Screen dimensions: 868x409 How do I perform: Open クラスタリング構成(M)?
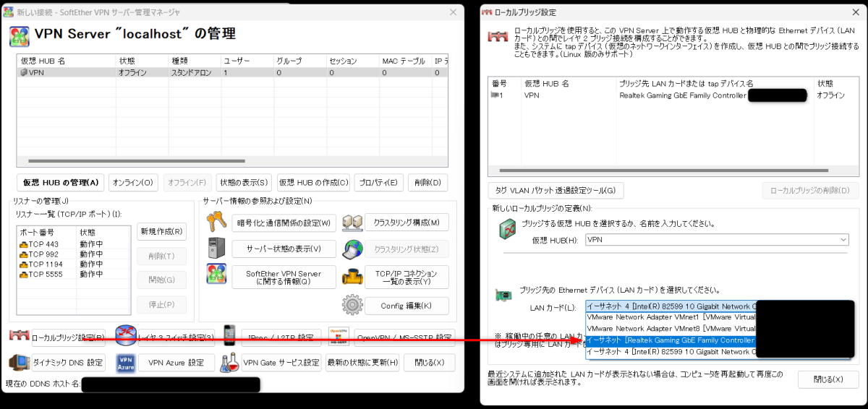[407, 222]
